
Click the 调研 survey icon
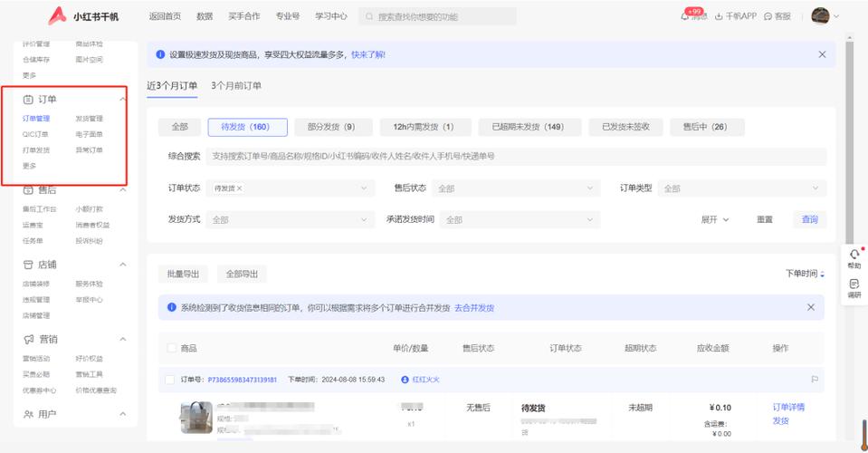click(x=854, y=288)
